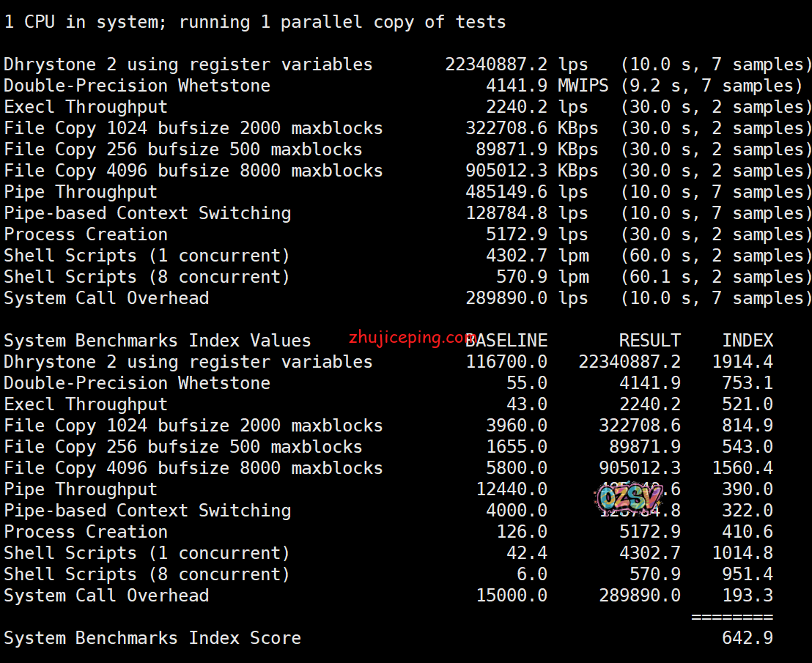
Task: Click the RESULT column header
Action: pyautogui.click(x=649, y=341)
